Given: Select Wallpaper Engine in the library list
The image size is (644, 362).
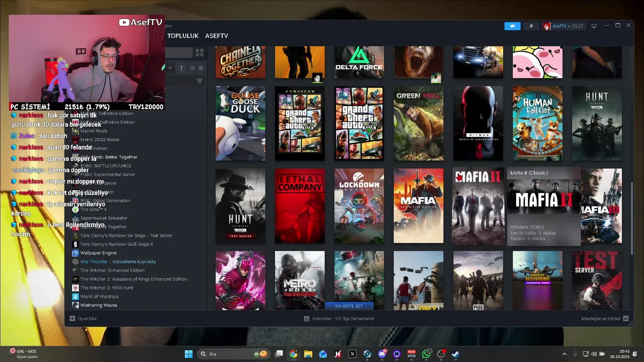Looking at the screenshot, I should [x=99, y=253].
